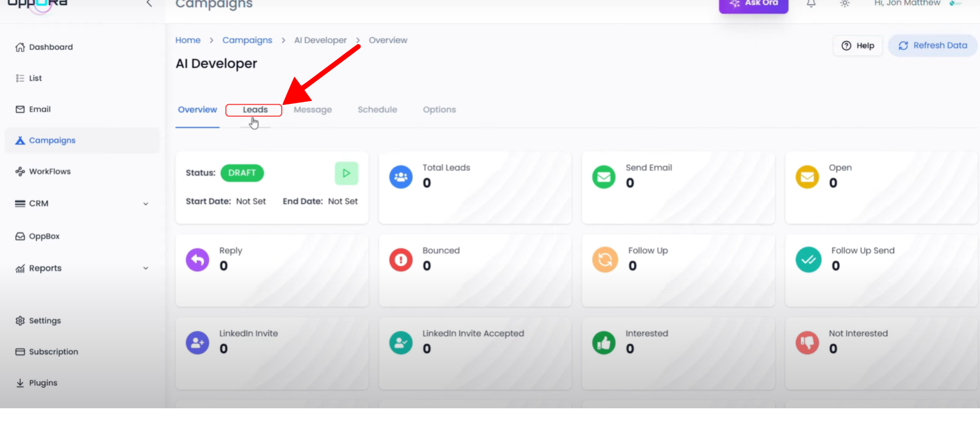
Task: Open the Leads tab
Action: (x=255, y=110)
